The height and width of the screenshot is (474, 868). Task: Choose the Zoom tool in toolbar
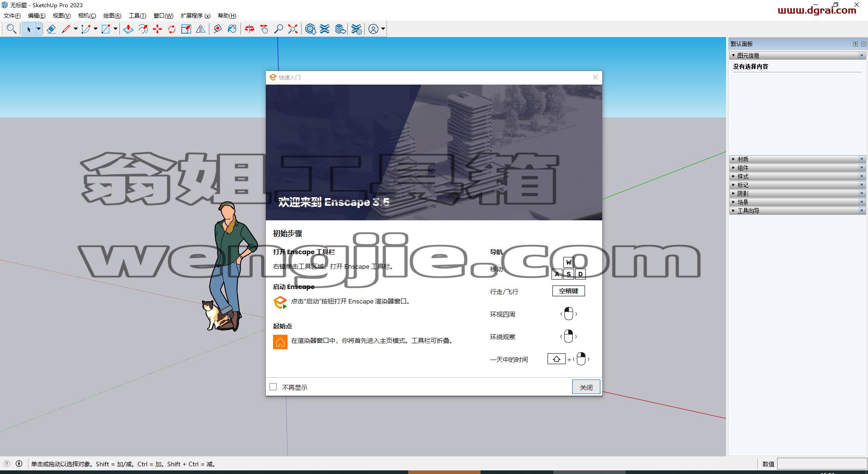coord(278,29)
